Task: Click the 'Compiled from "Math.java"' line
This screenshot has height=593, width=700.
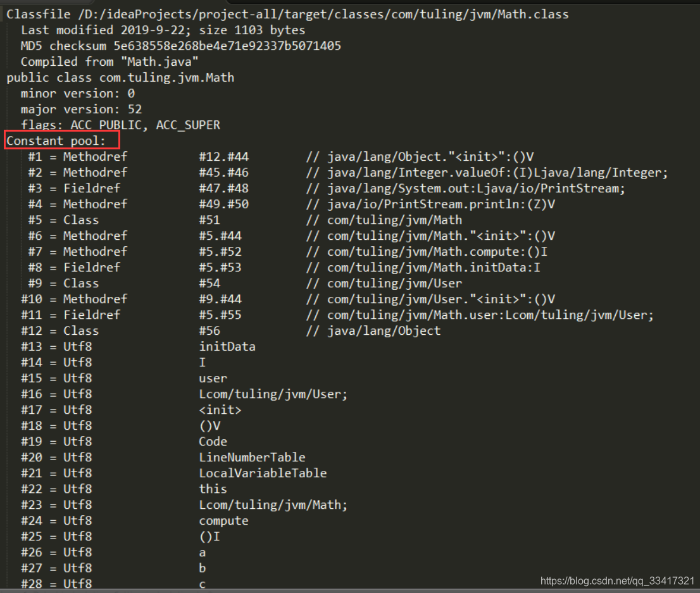Action: [109, 61]
